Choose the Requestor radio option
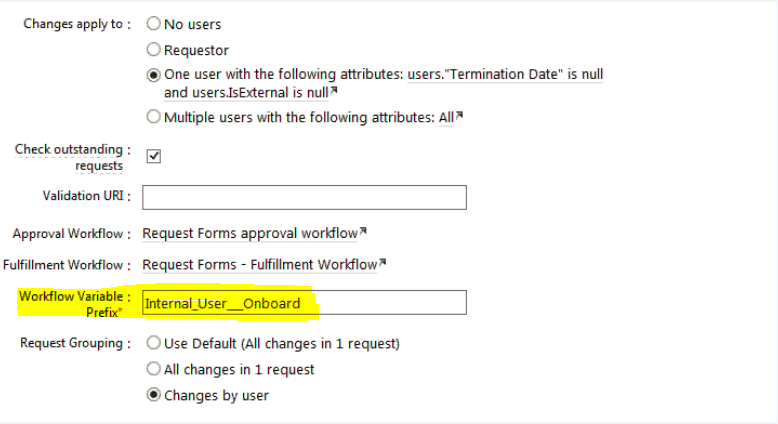778x424 pixels. (153, 49)
